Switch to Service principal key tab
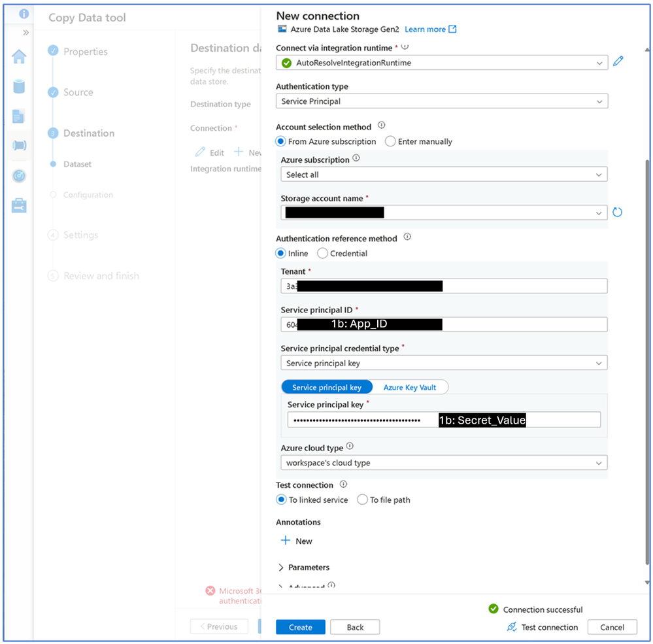Image resolution: width=653 pixels, height=644 pixels. [327, 388]
